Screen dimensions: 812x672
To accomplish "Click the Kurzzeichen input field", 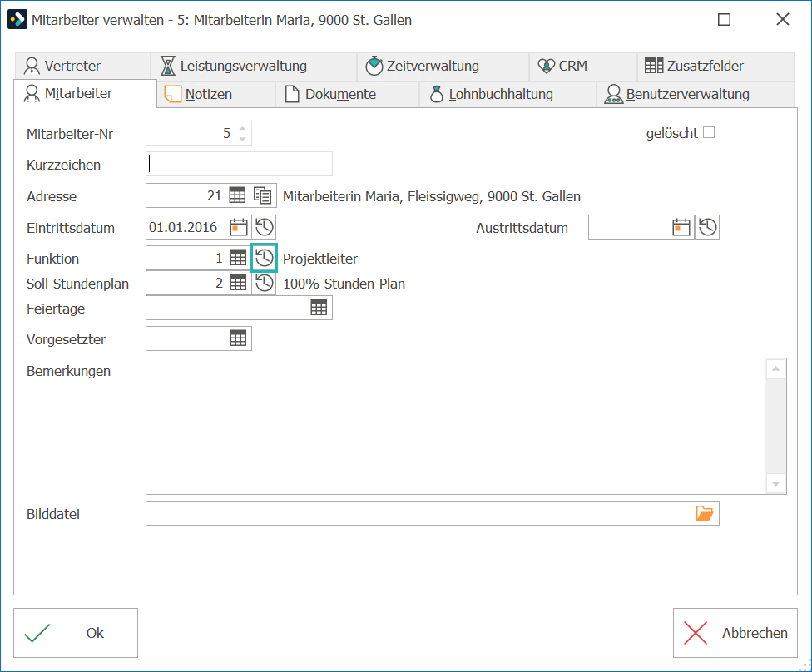I will coord(240,164).
